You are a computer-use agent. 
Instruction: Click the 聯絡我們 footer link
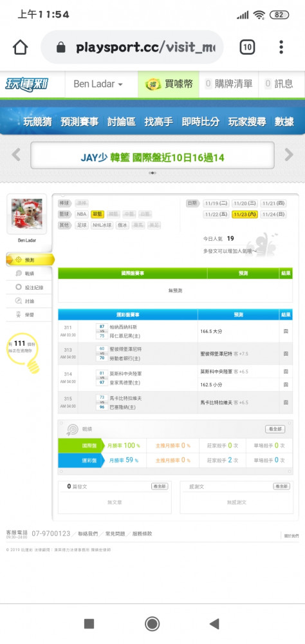88,534
